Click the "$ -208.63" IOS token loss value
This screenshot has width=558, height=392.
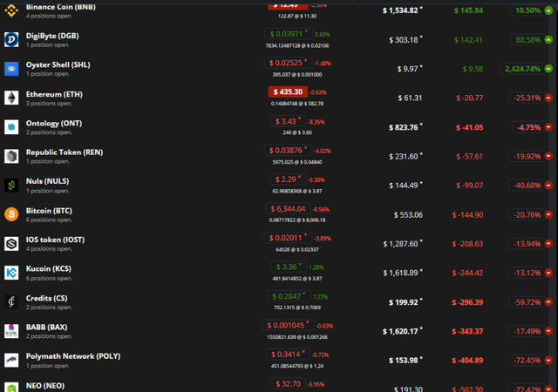[x=467, y=244]
